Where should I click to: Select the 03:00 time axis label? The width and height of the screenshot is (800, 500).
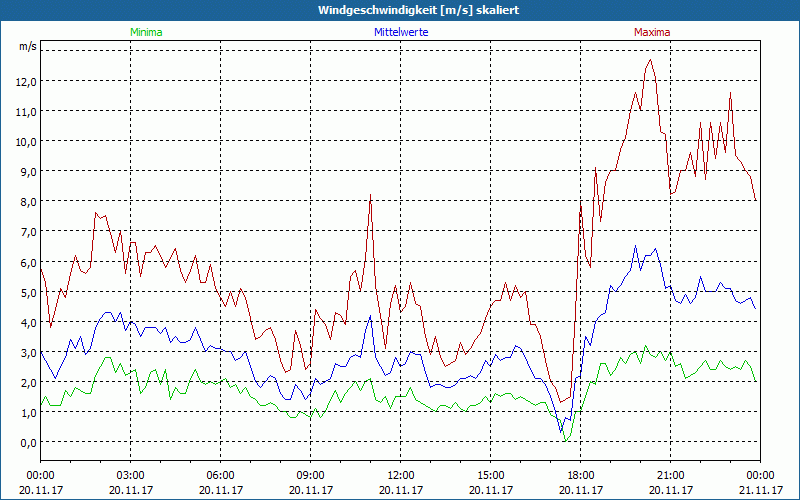(130, 475)
